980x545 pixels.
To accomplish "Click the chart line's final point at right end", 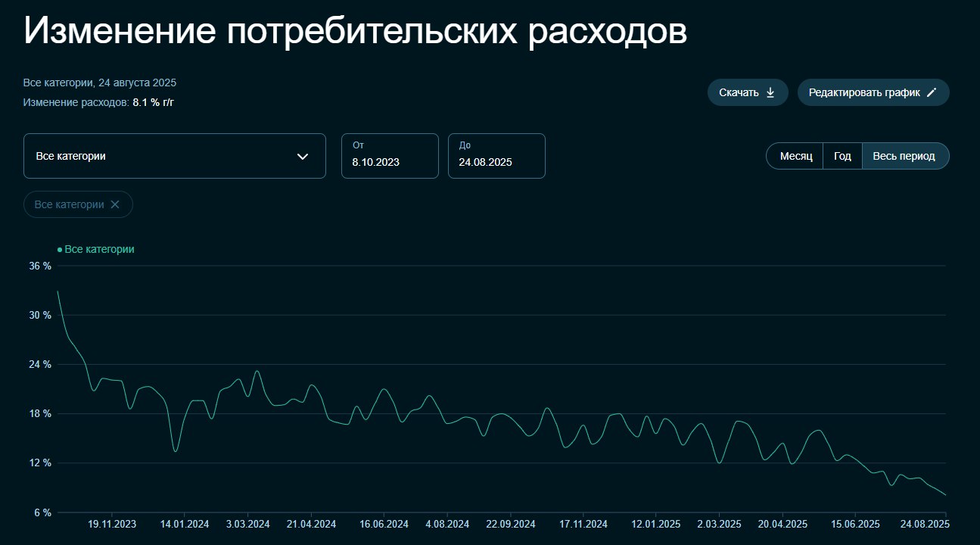I will click(x=946, y=495).
